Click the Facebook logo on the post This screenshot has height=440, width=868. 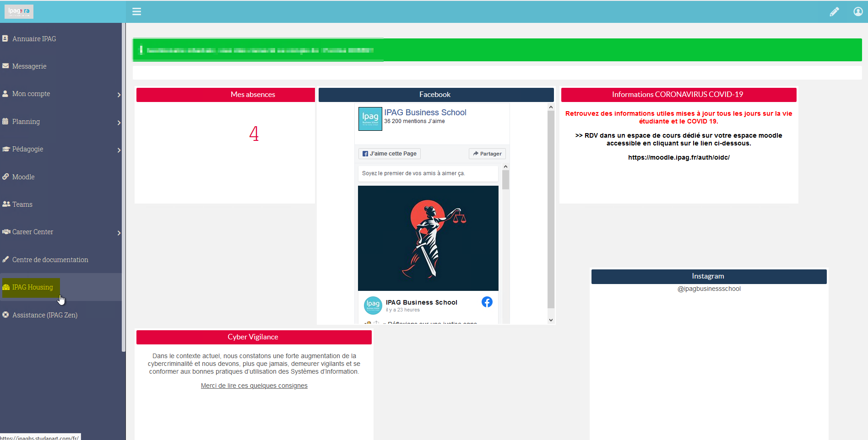487,302
